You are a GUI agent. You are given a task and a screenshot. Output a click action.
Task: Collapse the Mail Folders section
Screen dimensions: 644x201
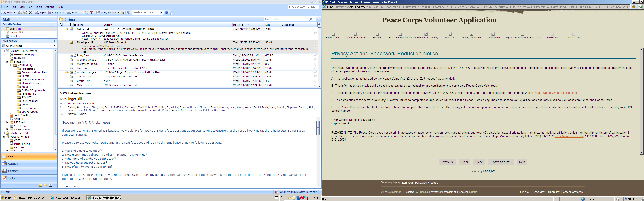click(x=55, y=41)
